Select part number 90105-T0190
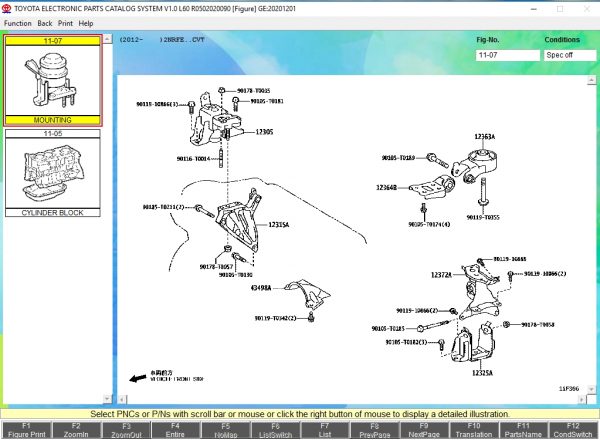This screenshot has width=600, height=440. [x=236, y=275]
